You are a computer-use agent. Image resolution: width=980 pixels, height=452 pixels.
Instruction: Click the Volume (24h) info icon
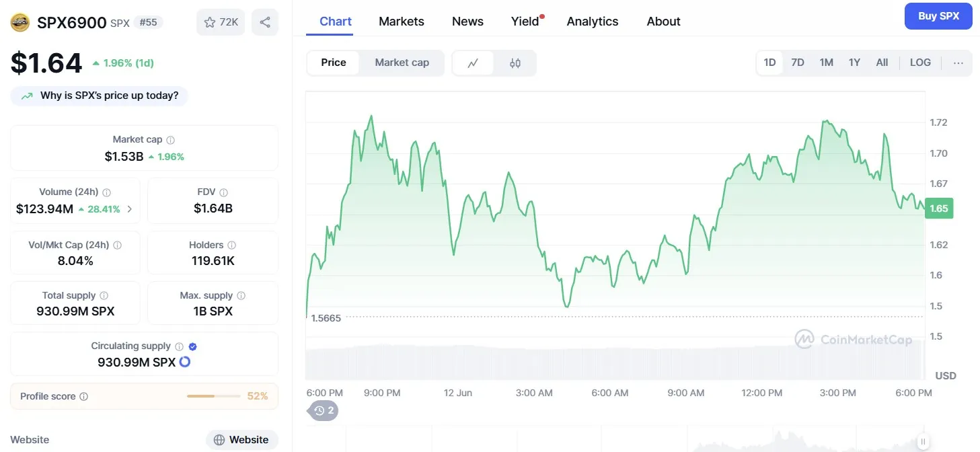(107, 192)
